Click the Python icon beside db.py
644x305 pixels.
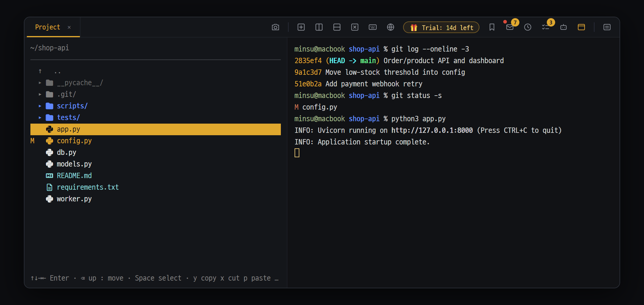[49, 152]
